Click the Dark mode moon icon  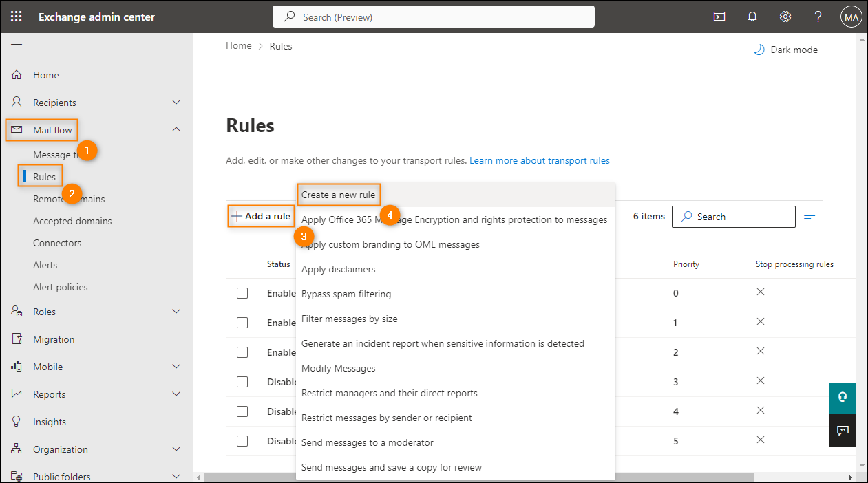pos(759,50)
